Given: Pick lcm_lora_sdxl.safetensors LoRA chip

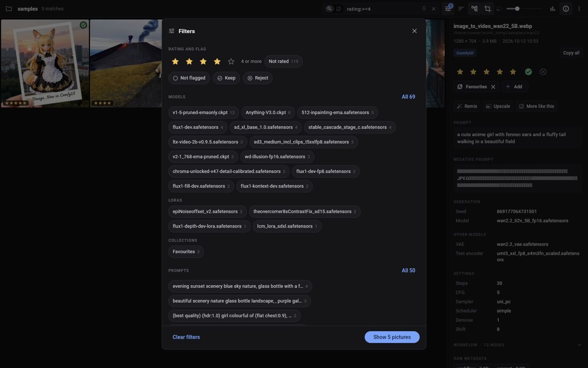Looking at the screenshot, I should pyautogui.click(x=287, y=226).
